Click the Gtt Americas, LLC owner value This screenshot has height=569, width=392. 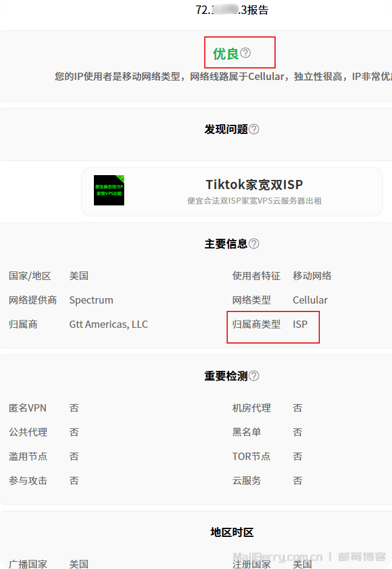pyautogui.click(x=108, y=324)
